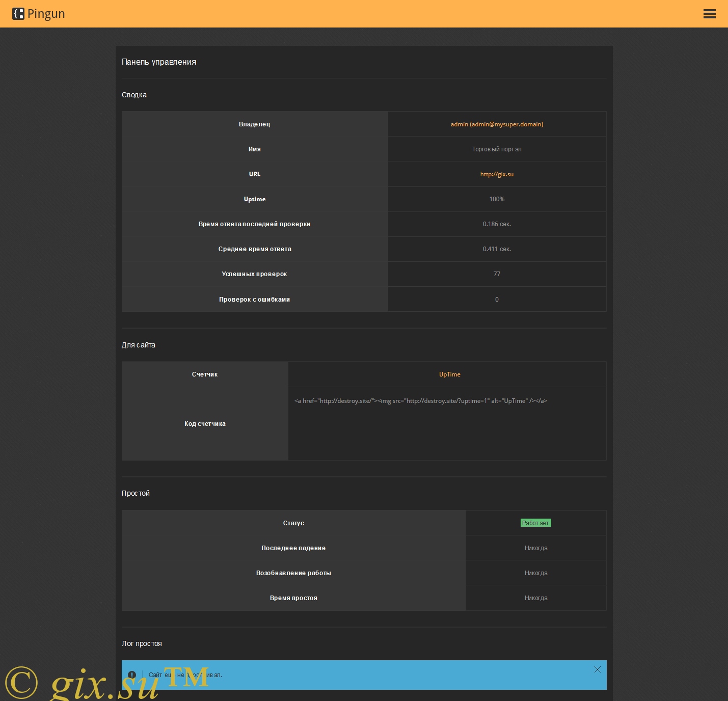Click the Успешных проверок label
This screenshot has width=728, height=701.
[x=254, y=274]
